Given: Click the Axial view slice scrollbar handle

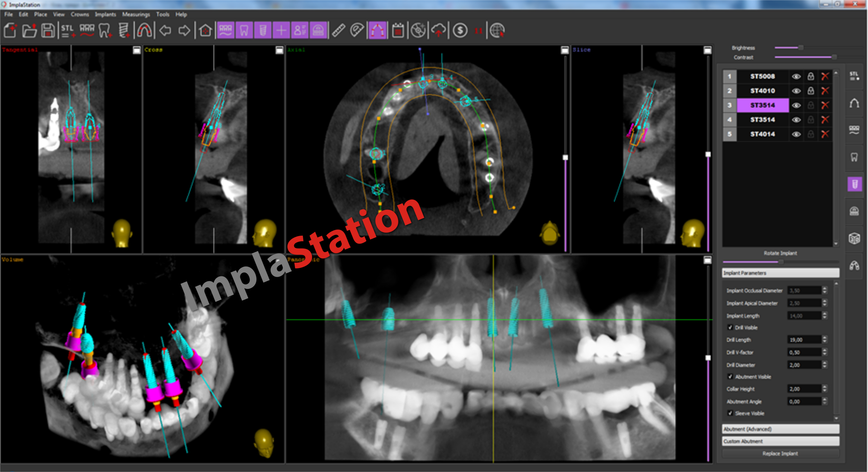Looking at the screenshot, I should point(565,157).
